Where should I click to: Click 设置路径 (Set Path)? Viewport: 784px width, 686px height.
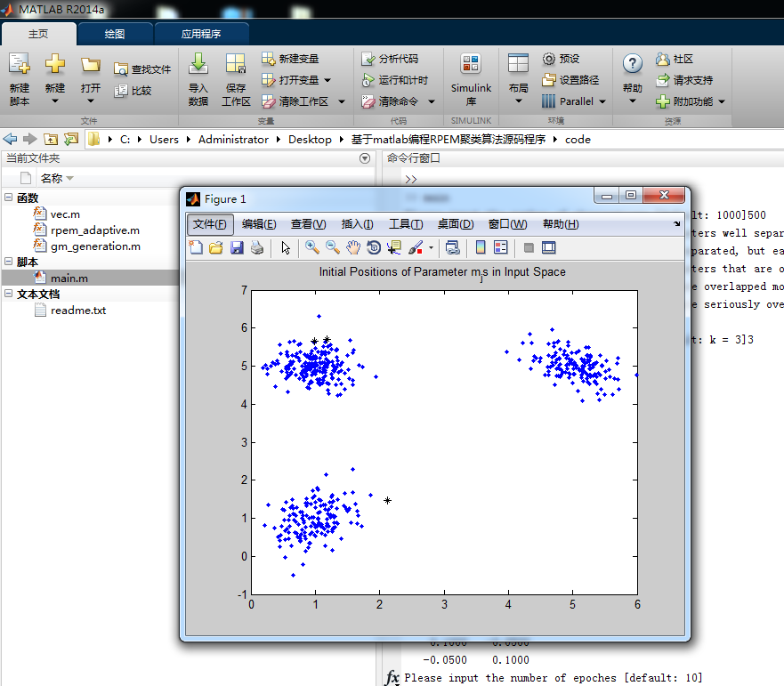pos(570,80)
